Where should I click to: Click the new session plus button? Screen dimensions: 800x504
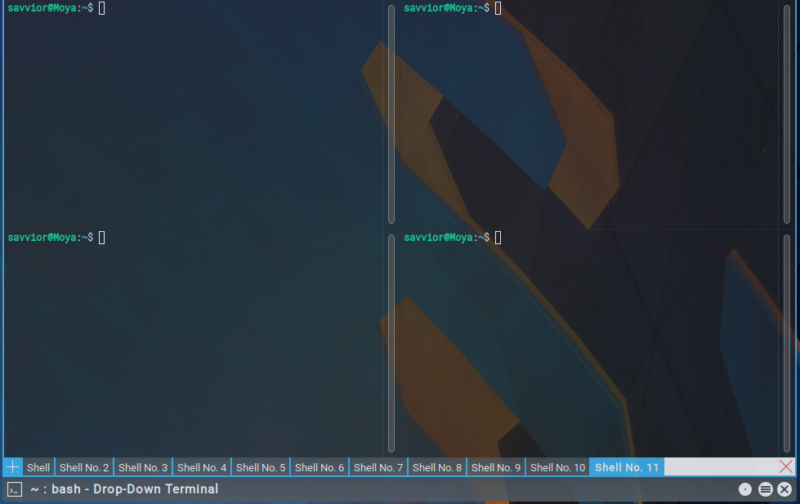12,467
